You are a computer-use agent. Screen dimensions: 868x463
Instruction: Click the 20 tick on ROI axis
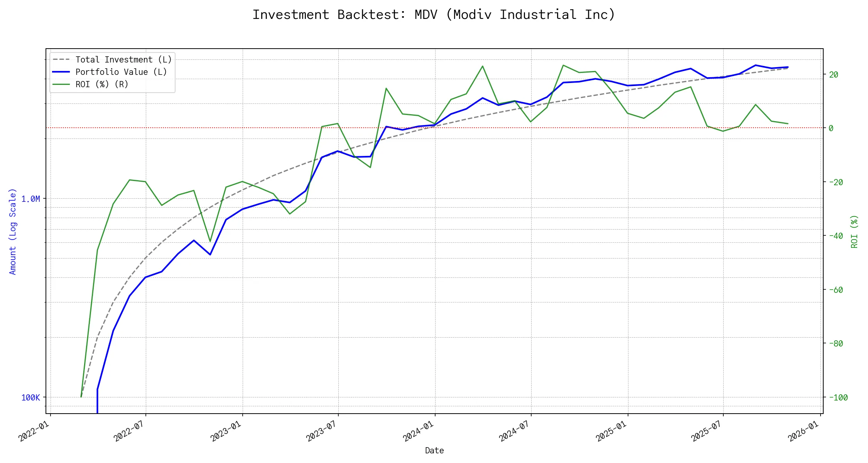tap(834, 75)
